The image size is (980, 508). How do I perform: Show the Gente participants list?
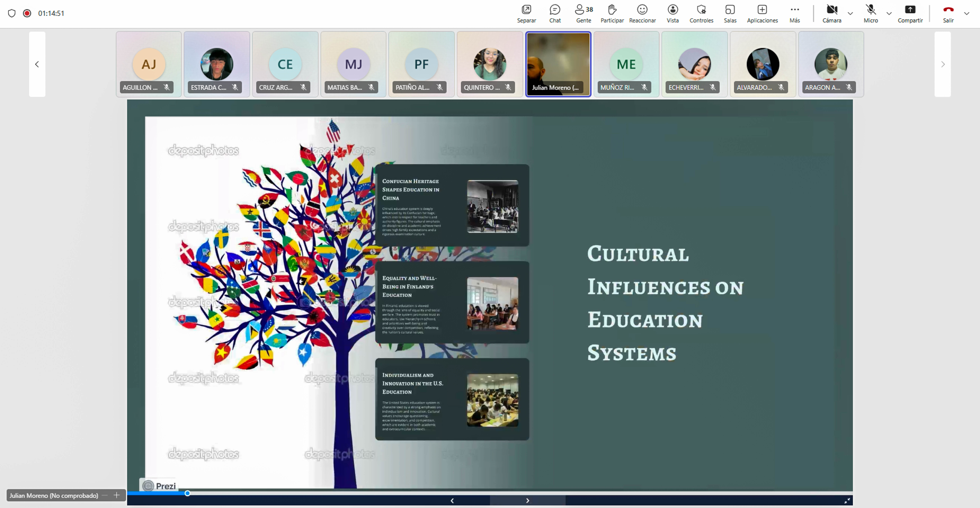[x=584, y=13]
